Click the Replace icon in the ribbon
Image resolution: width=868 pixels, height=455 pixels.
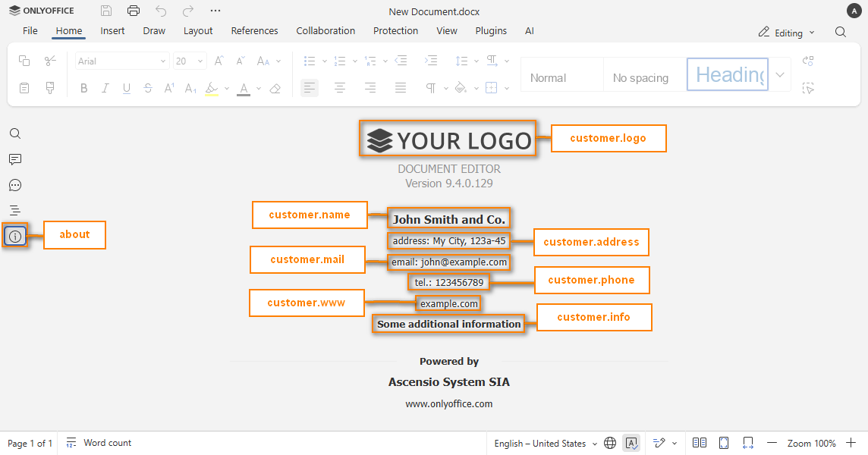(808, 61)
